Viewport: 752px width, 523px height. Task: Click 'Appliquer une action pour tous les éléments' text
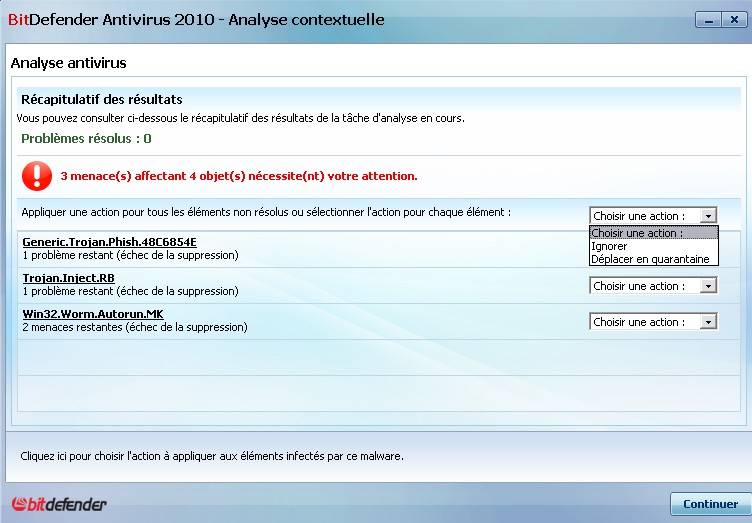[266, 212]
